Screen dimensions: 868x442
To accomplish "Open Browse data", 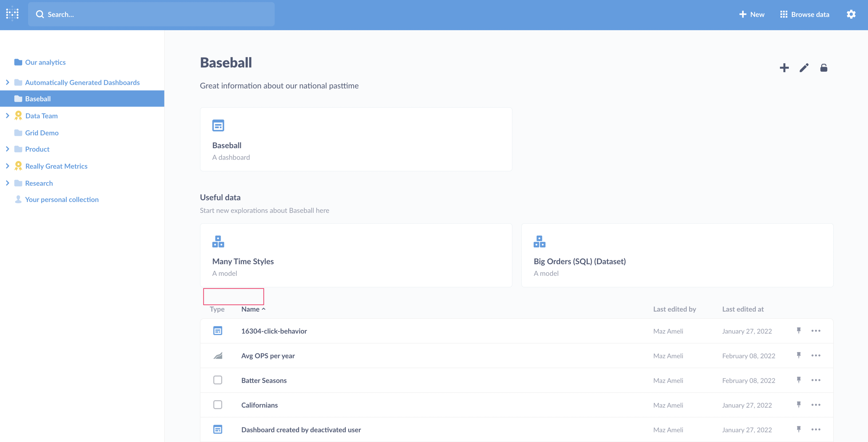I will pos(805,14).
